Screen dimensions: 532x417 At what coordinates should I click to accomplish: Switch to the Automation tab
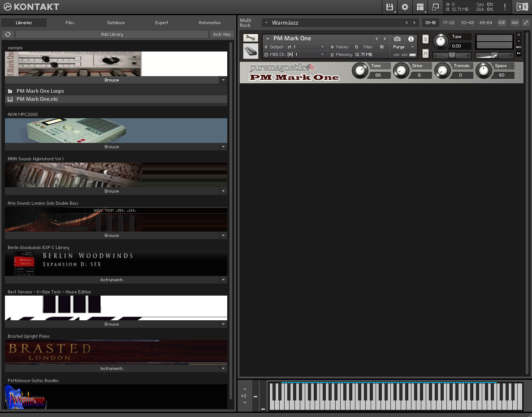(210, 23)
